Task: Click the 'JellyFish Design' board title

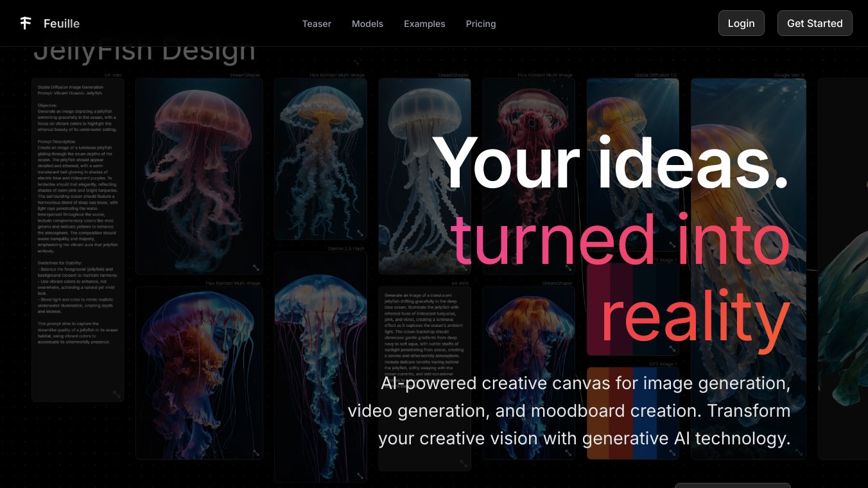Action: tap(144, 49)
